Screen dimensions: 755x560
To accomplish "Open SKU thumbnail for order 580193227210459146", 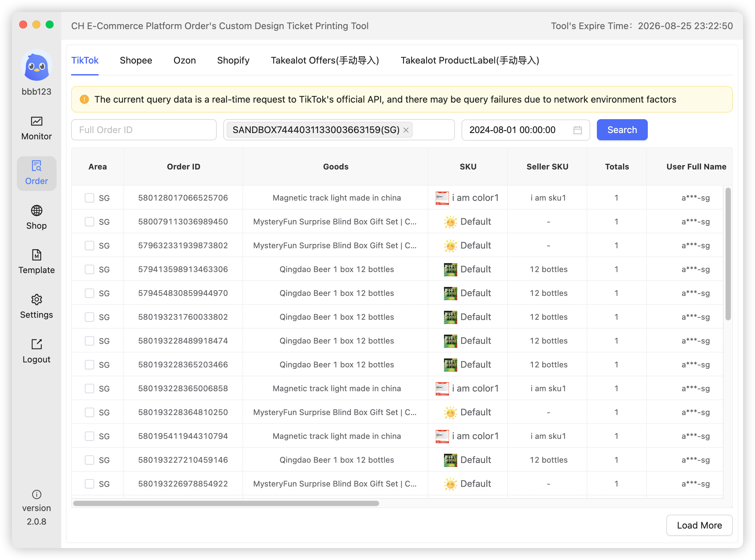I will [451, 460].
